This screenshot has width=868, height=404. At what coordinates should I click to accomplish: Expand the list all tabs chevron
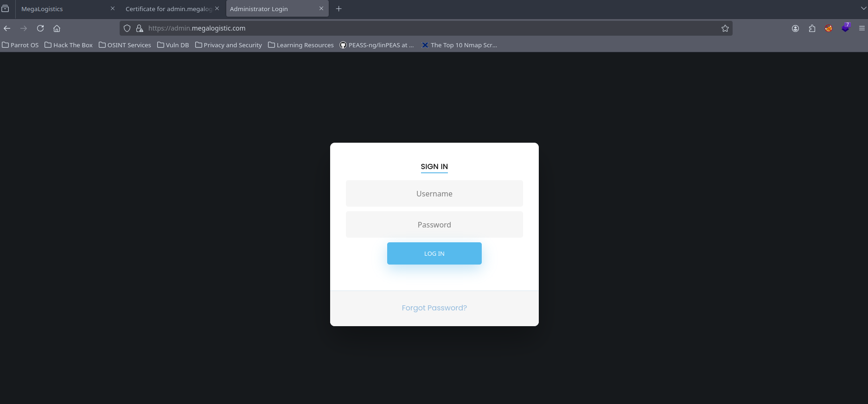tap(862, 8)
